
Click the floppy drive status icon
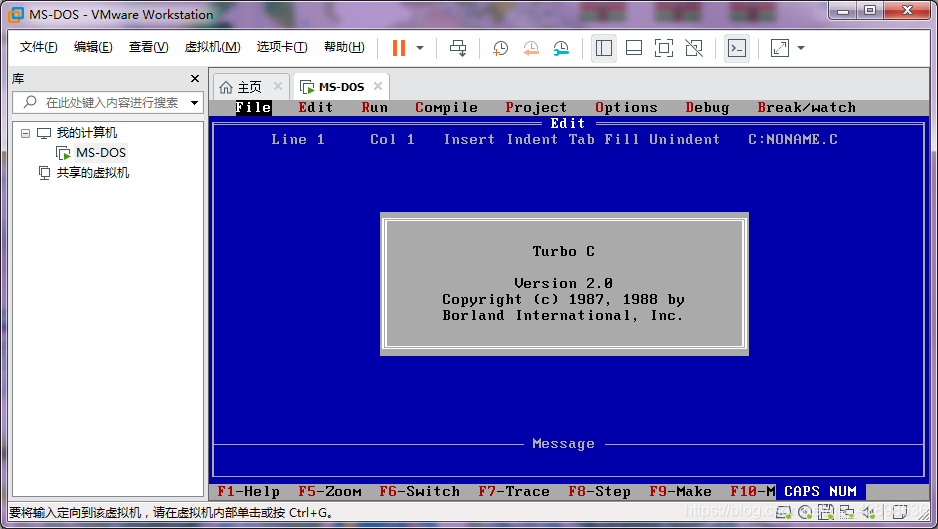point(826,512)
